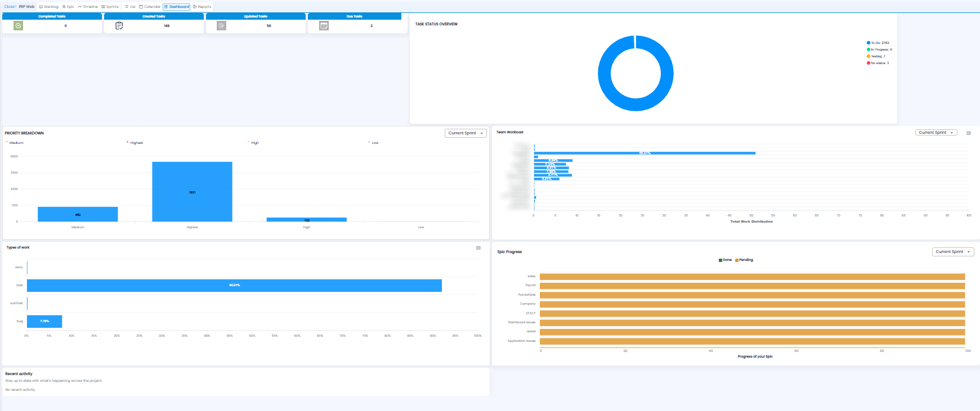Screen dimensions: 980x411
Task: Open the Calendar tab
Action: tap(150, 7)
